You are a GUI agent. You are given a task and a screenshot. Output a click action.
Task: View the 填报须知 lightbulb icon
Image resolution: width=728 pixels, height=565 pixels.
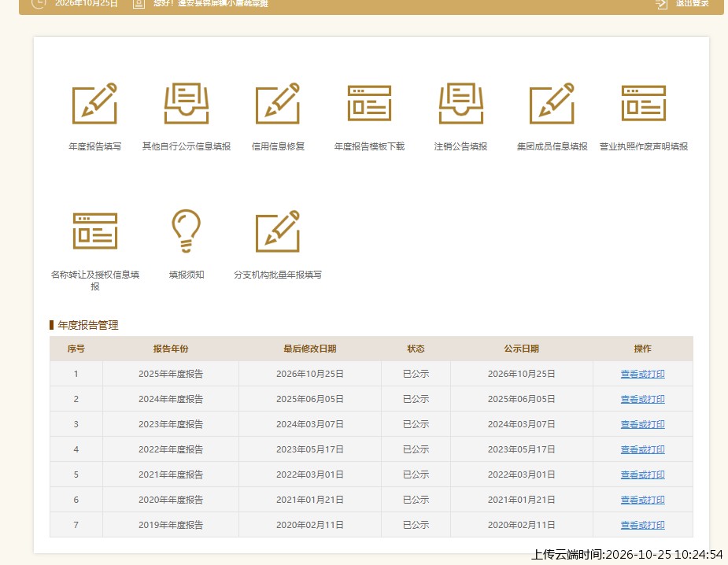click(x=187, y=231)
